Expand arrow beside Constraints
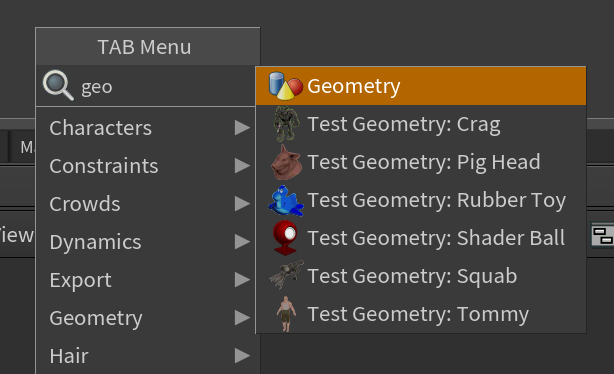 pos(242,166)
